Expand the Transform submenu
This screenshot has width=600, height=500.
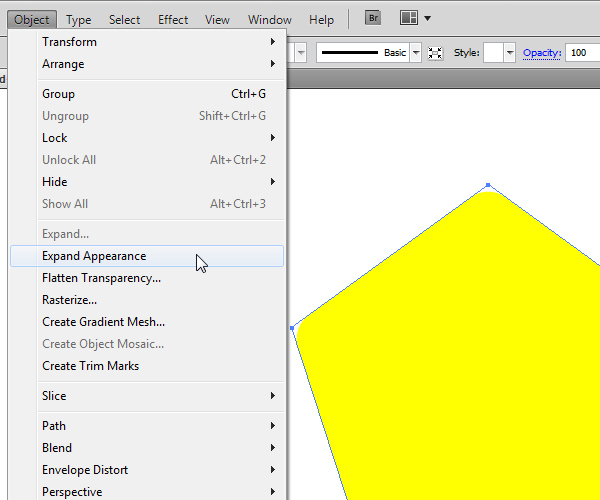pyautogui.click(x=147, y=42)
